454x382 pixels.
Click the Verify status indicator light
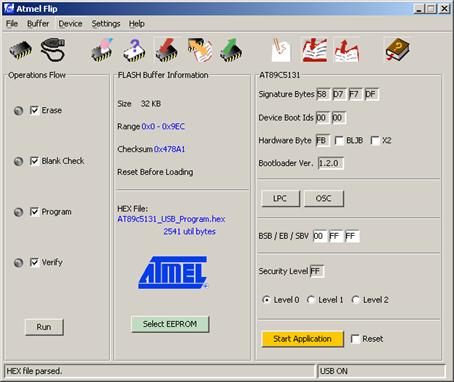[18, 263]
